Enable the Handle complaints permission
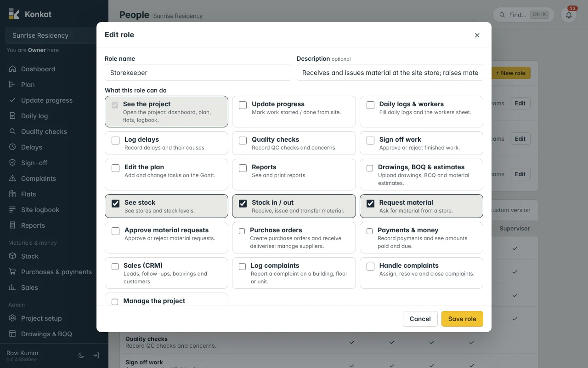Screen dimensions: 588x368 370,267
